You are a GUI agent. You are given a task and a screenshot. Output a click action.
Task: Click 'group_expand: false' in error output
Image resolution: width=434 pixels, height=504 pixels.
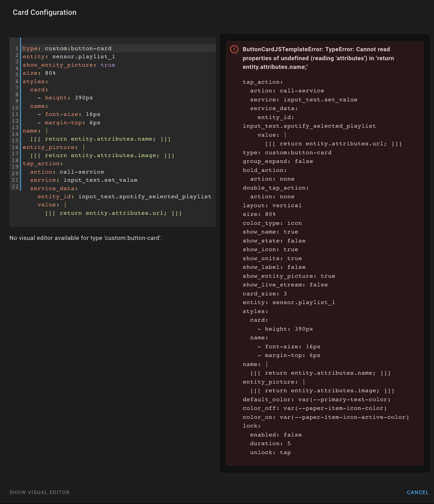(278, 162)
